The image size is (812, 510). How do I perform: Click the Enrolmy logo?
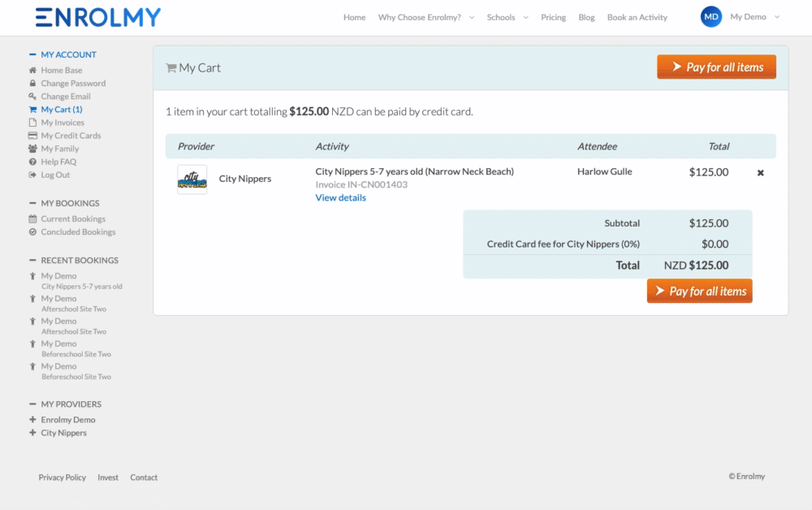click(98, 17)
